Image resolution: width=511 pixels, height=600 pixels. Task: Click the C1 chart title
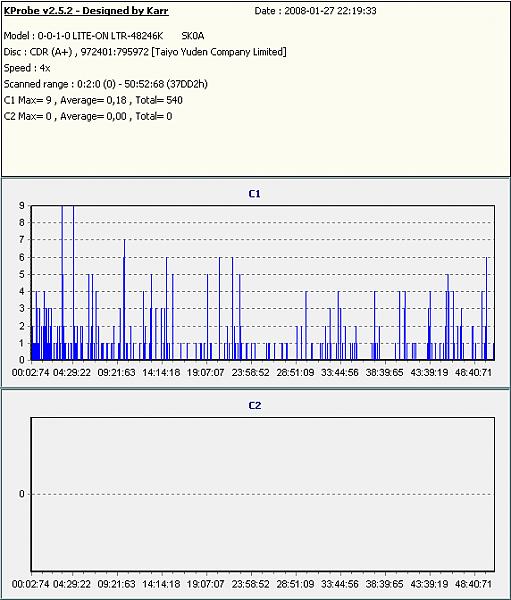(255, 194)
